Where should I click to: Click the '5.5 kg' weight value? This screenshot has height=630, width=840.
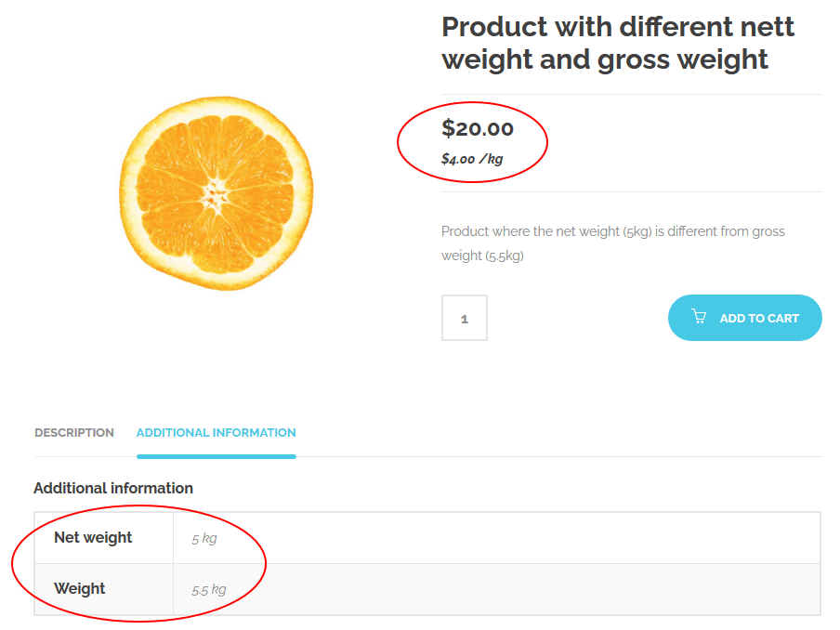(208, 589)
